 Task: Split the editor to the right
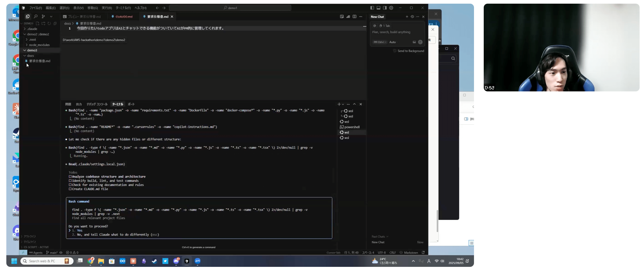click(354, 17)
